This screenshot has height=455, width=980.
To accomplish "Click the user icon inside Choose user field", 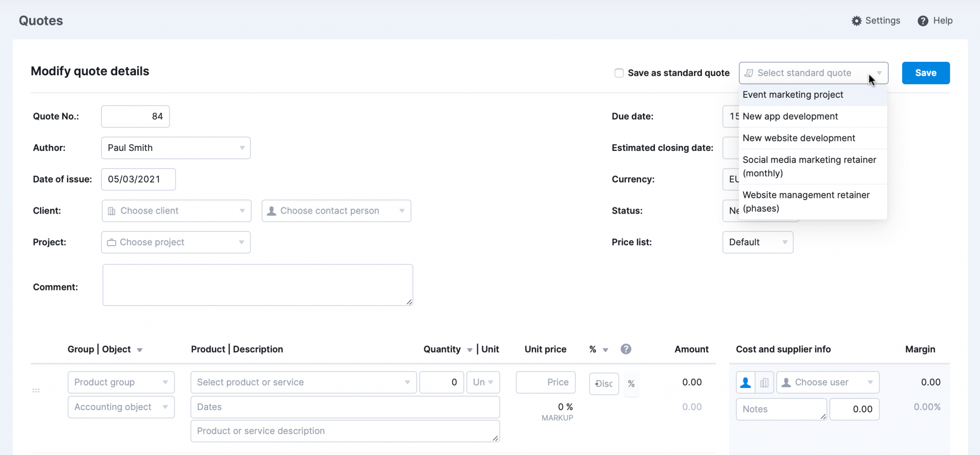I will click(x=786, y=382).
